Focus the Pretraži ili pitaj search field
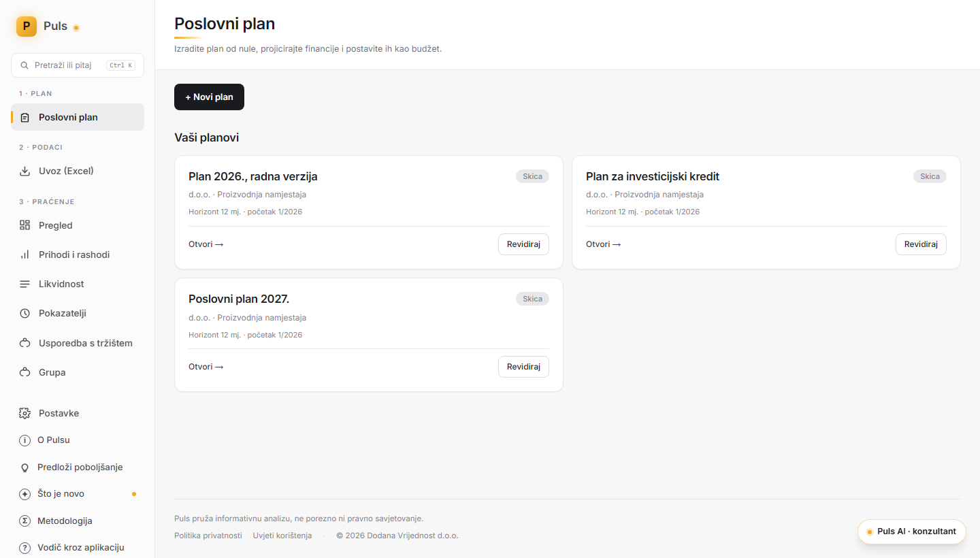This screenshot has width=980, height=558. [78, 65]
